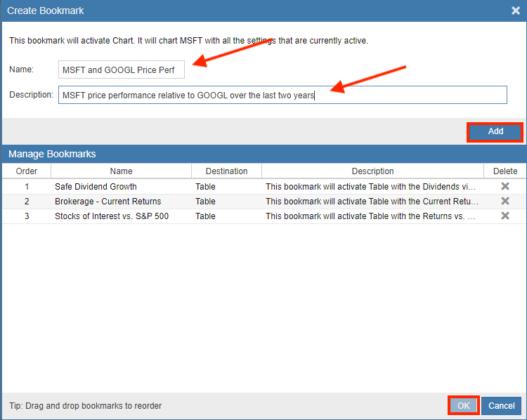Click the Order column header

[x=27, y=171]
